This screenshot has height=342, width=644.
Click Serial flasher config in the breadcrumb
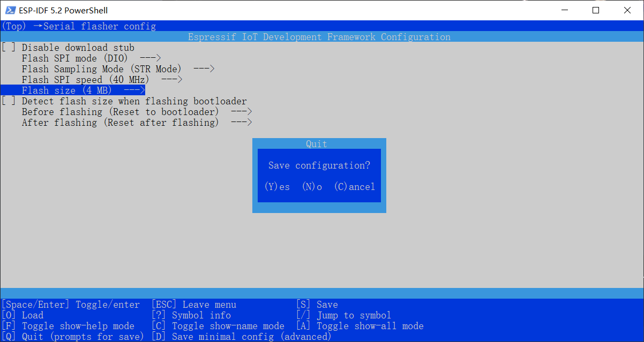[100, 26]
